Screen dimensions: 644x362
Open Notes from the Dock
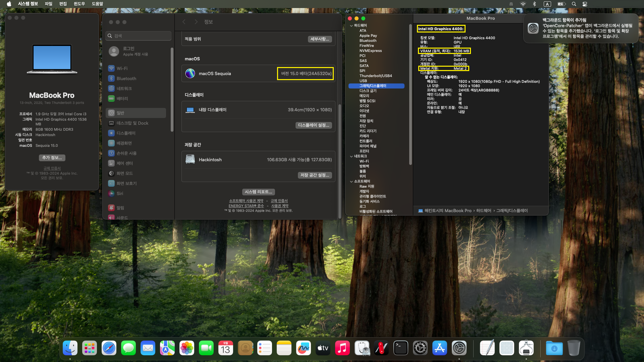pos(284,348)
